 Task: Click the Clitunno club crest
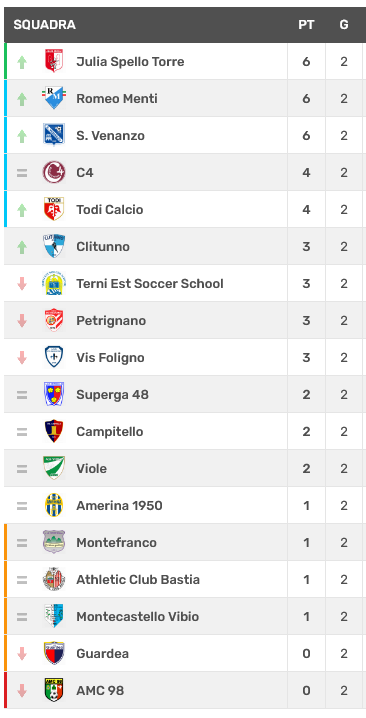pos(54,246)
